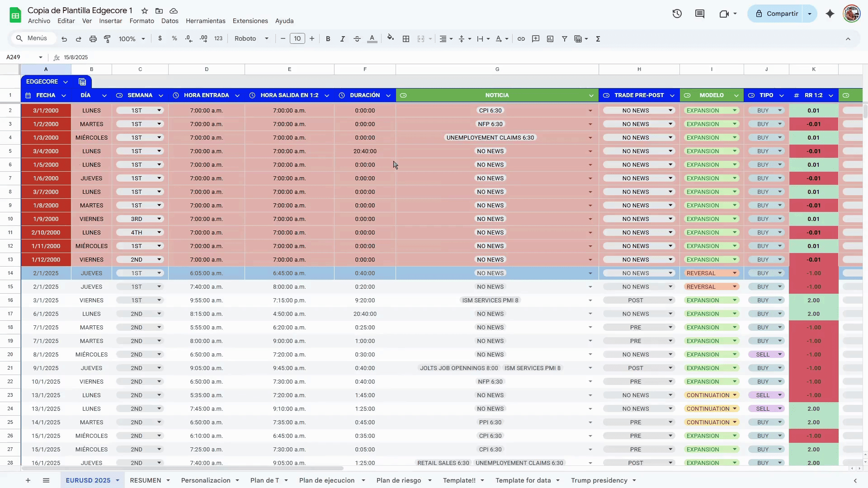Open the Roboto font dropdown
This screenshot has height=488, width=868.
[251, 39]
